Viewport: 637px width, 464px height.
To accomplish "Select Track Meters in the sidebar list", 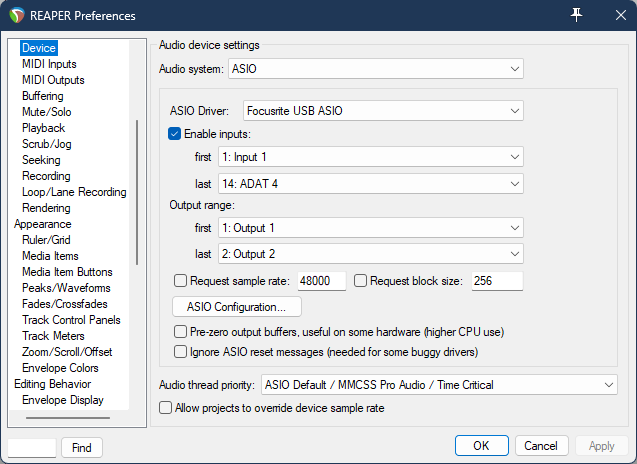I will pos(54,336).
